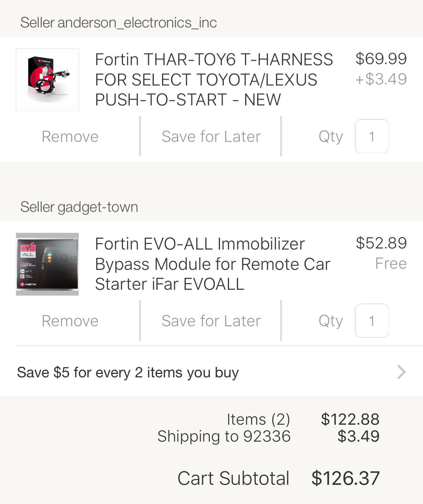
Task: Edit quantity field for the EVO-ALL item
Action: click(372, 320)
